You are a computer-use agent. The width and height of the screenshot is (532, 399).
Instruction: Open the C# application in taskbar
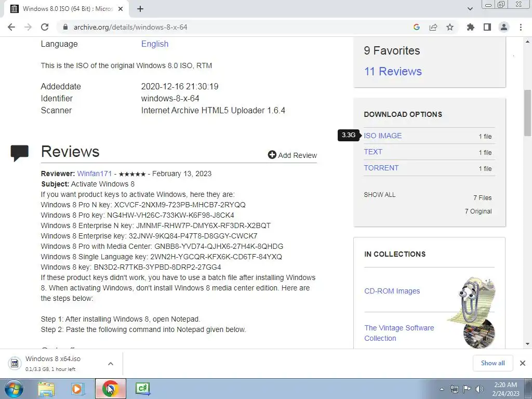(x=143, y=389)
